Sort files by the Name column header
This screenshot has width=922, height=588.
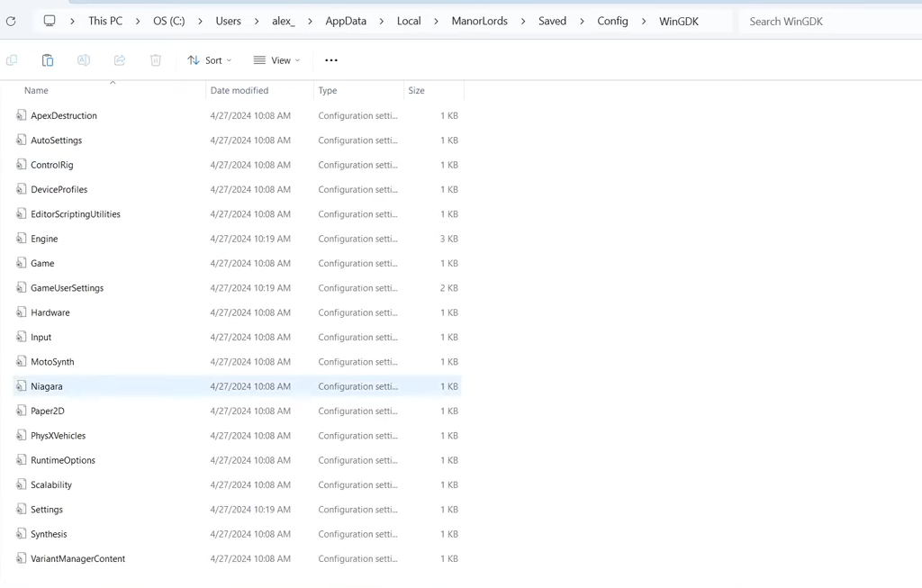(36, 90)
